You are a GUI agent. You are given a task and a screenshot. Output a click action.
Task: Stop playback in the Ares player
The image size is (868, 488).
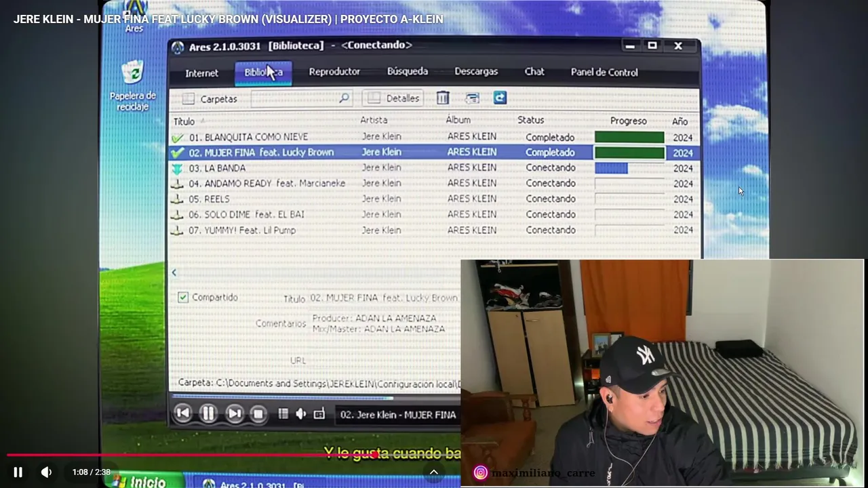pos(258,413)
